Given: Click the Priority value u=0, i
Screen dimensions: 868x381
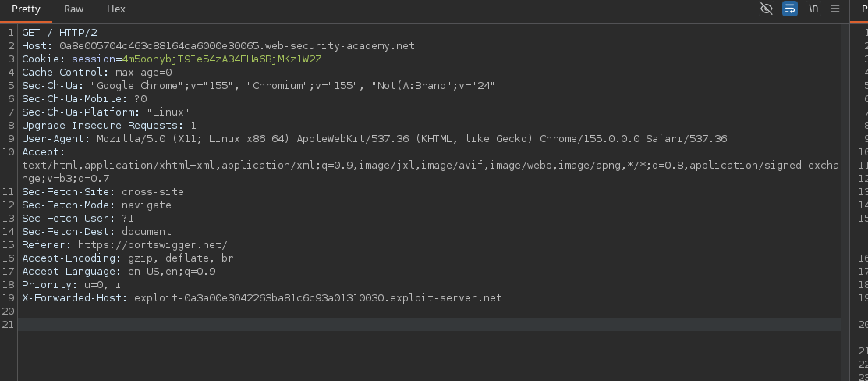Looking at the screenshot, I should pos(103,286).
